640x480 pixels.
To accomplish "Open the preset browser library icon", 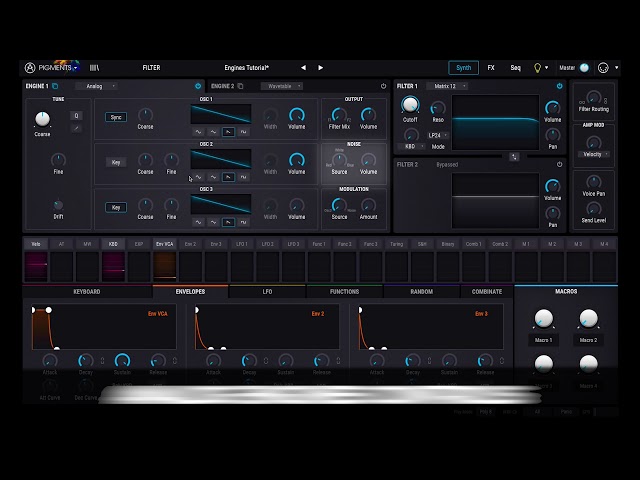I will 94,68.
